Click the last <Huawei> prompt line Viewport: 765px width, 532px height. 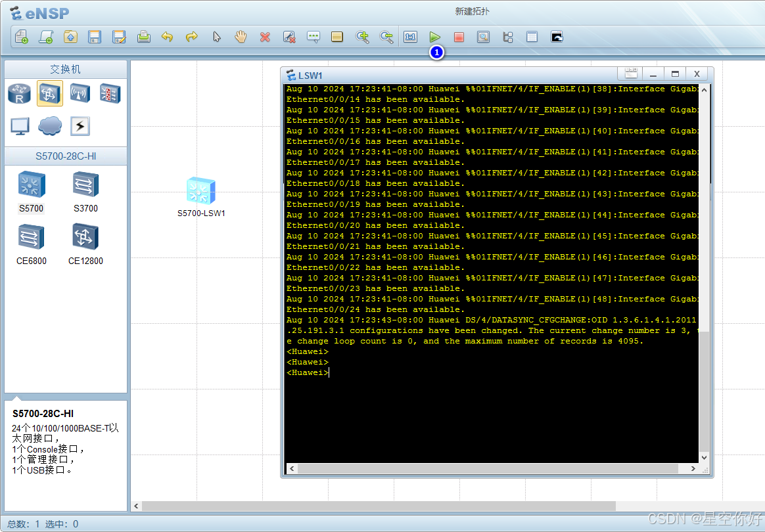pos(308,372)
